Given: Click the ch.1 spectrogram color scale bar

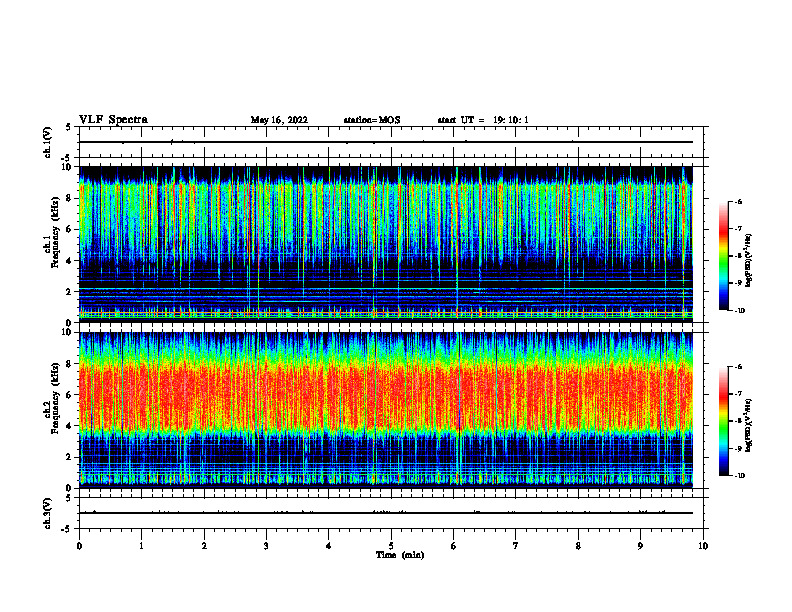Looking at the screenshot, I should (x=724, y=256).
